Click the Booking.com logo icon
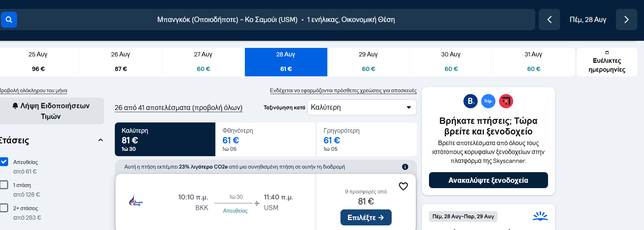 point(471,101)
